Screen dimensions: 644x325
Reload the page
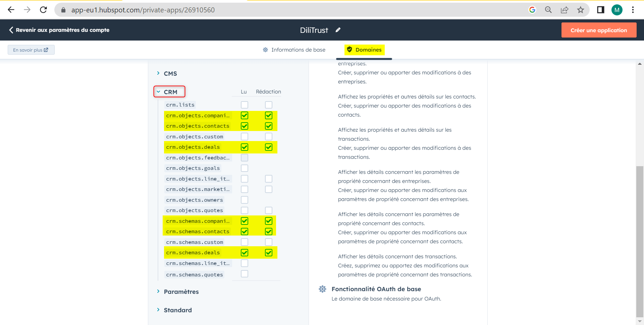pyautogui.click(x=43, y=10)
